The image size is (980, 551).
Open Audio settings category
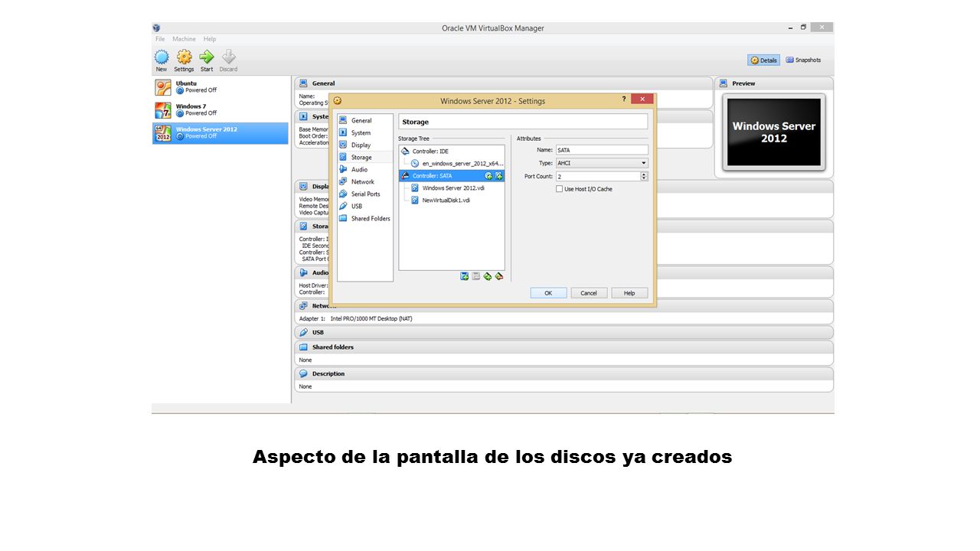[x=365, y=169]
